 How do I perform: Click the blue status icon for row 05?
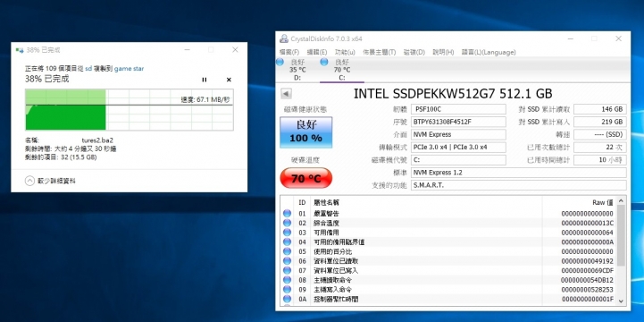pyautogui.click(x=287, y=251)
